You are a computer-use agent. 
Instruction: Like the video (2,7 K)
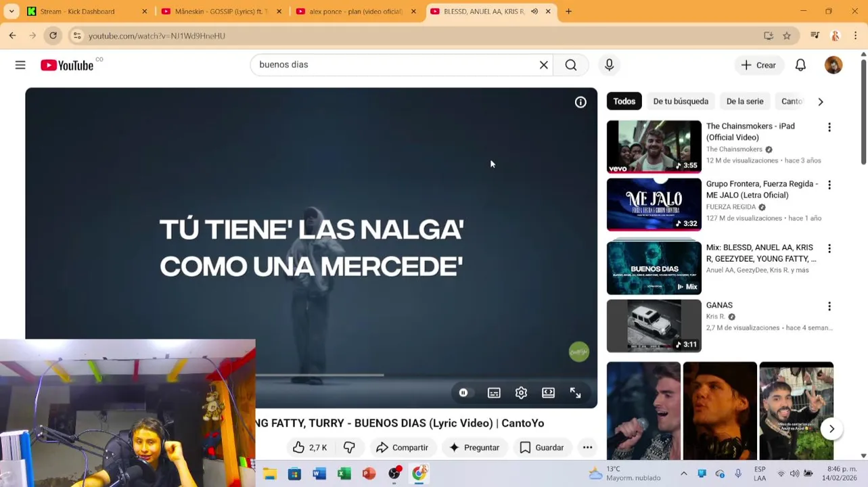tap(310, 448)
